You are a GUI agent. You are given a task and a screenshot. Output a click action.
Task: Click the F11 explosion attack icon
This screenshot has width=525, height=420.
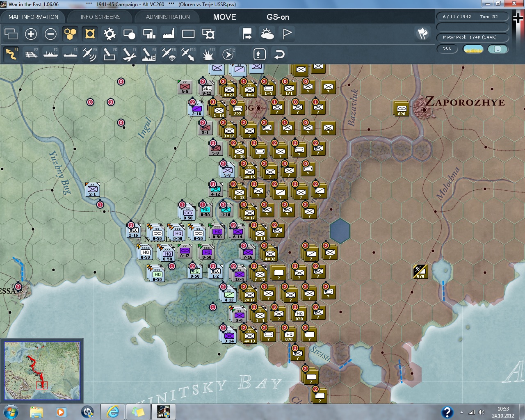208,54
